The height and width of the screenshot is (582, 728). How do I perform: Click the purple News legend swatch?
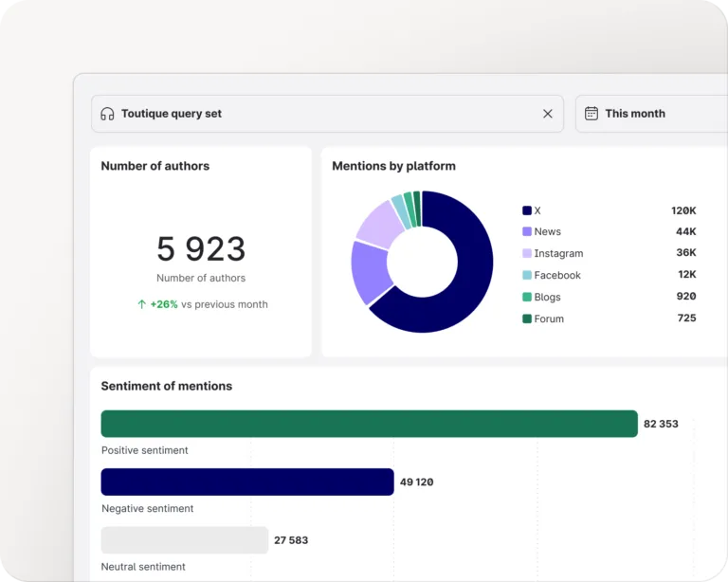(x=526, y=231)
